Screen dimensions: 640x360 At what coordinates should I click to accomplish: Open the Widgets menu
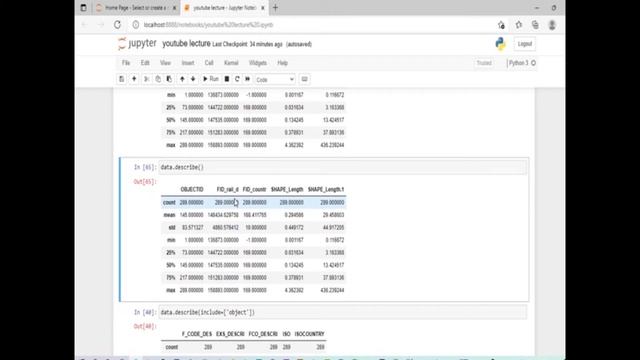258,63
